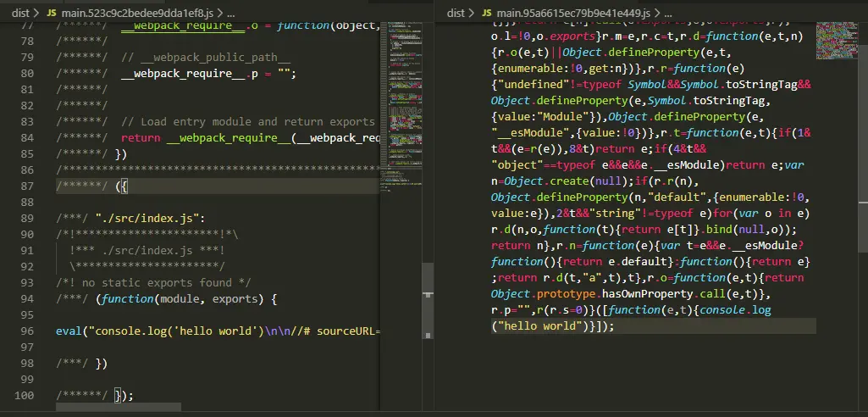The width and height of the screenshot is (868, 417).
Task: Open left breadcrumb 'dist' folder
Action: (21, 13)
